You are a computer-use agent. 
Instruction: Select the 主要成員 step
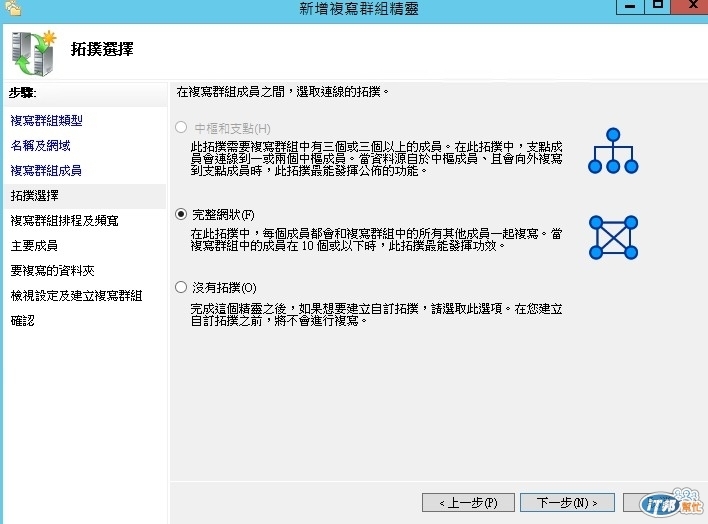34,245
